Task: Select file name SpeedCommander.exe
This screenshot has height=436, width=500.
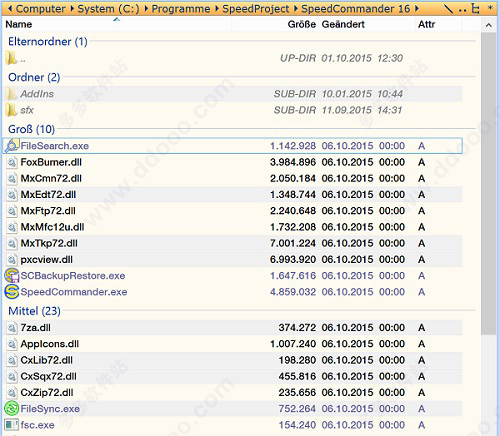Action: pyautogui.click(x=74, y=292)
